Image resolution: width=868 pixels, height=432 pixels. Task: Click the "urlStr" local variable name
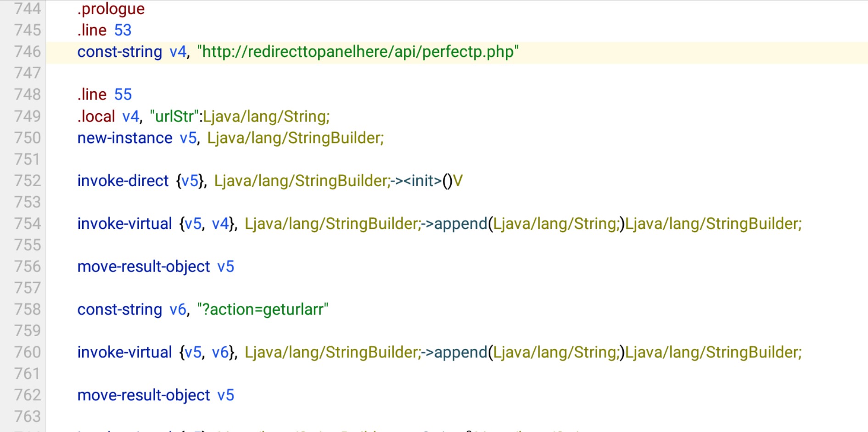174,116
